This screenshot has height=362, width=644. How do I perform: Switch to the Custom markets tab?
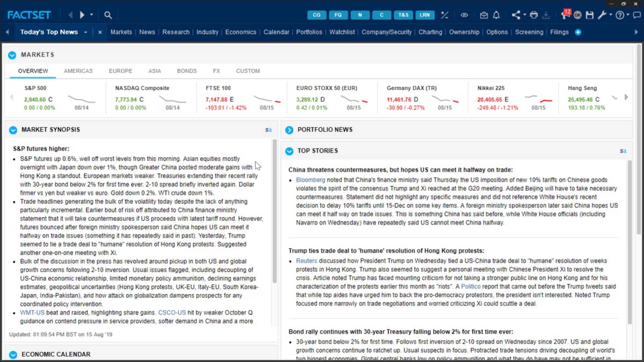pos(248,71)
